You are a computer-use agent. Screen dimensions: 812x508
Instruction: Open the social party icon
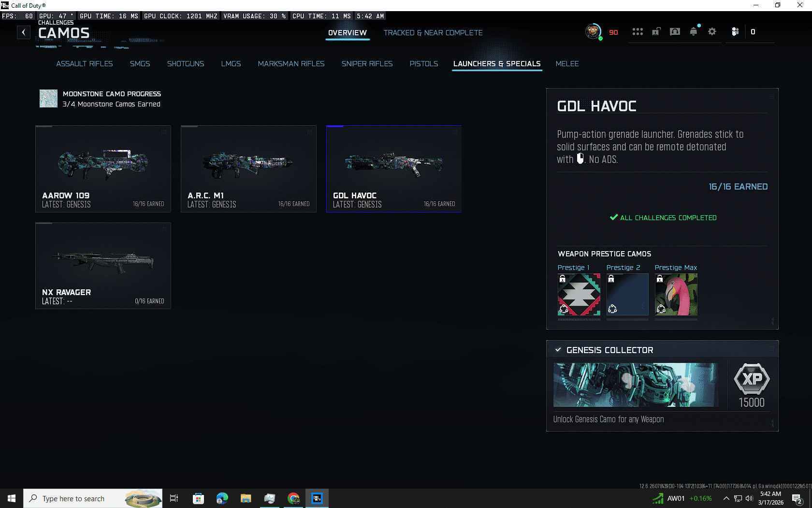tap(735, 32)
